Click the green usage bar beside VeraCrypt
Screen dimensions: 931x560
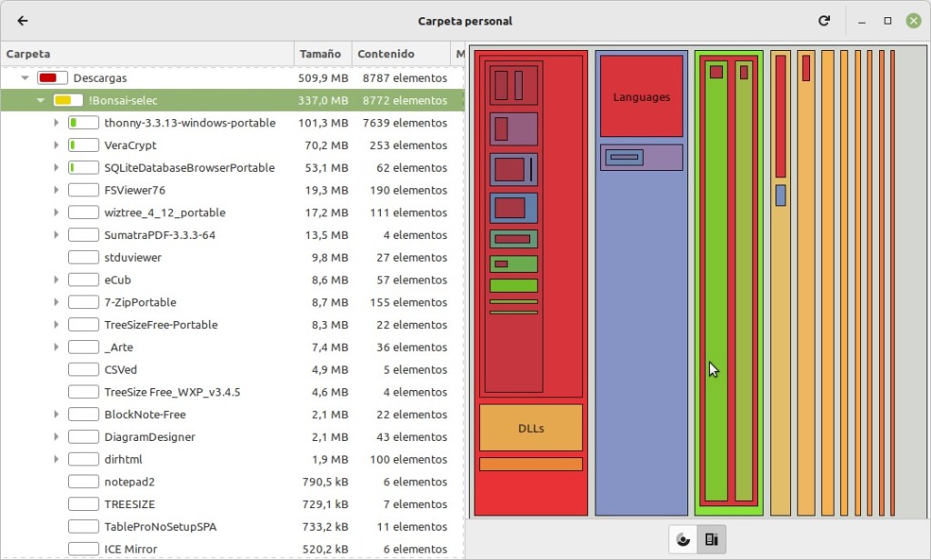[84, 145]
